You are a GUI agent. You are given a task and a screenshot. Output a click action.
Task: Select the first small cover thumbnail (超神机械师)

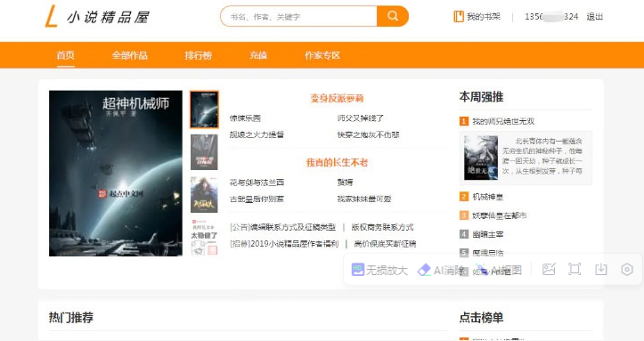point(204,110)
